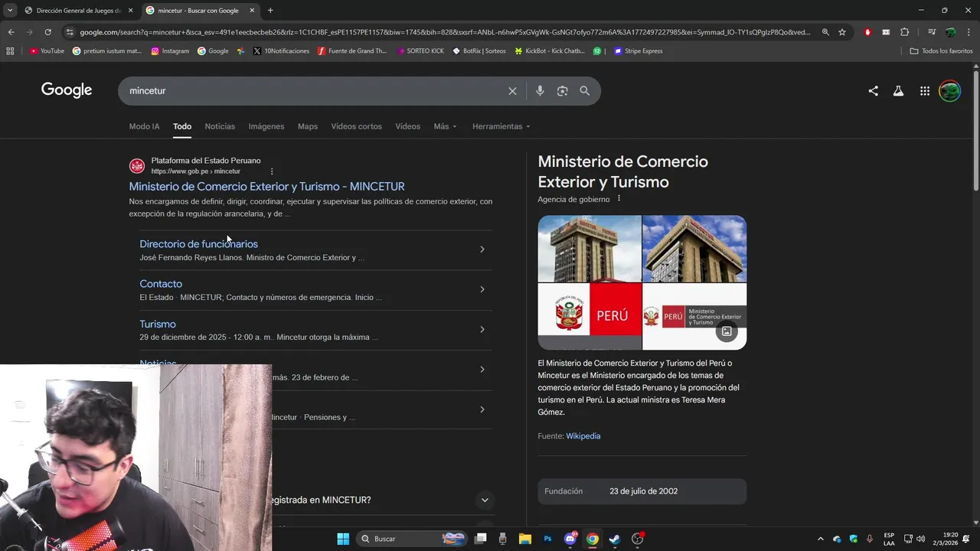
Task: Clear the Google search box text
Action: click(512, 91)
